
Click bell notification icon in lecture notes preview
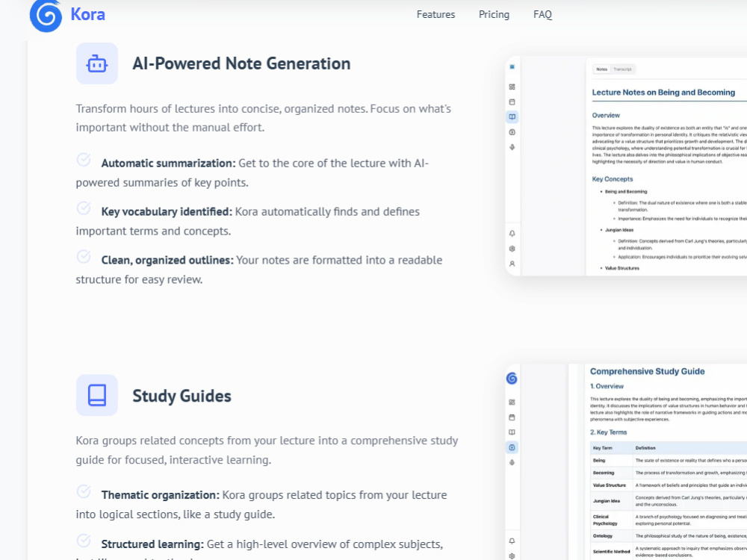pyautogui.click(x=512, y=233)
